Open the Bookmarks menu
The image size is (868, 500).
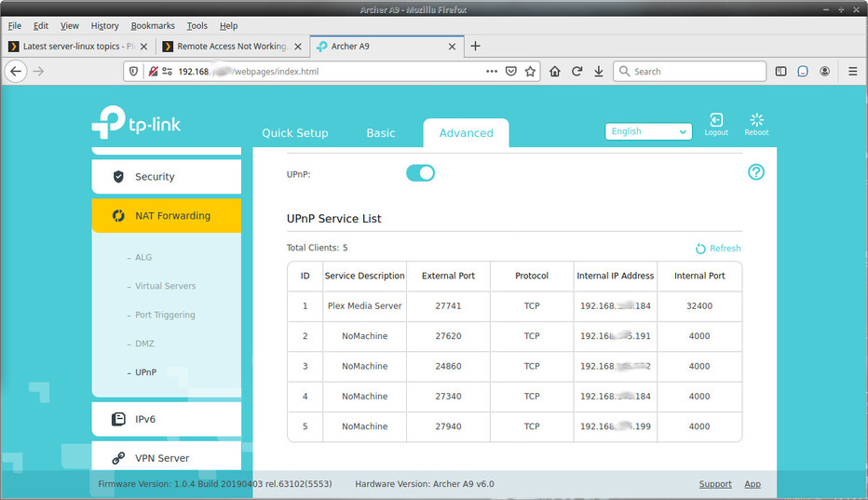coord(153,25)
